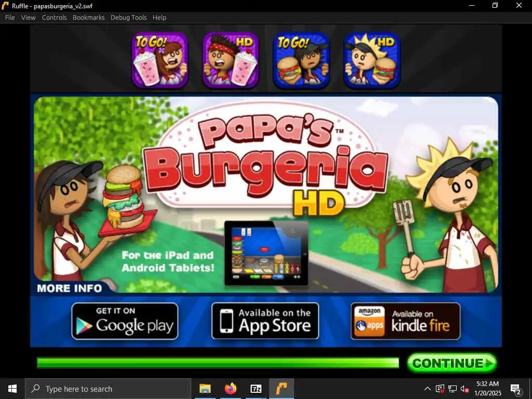Screen dimensions: 532x399
Task: Click the Ruffle taskbar icon
Action: coord(281,389)
